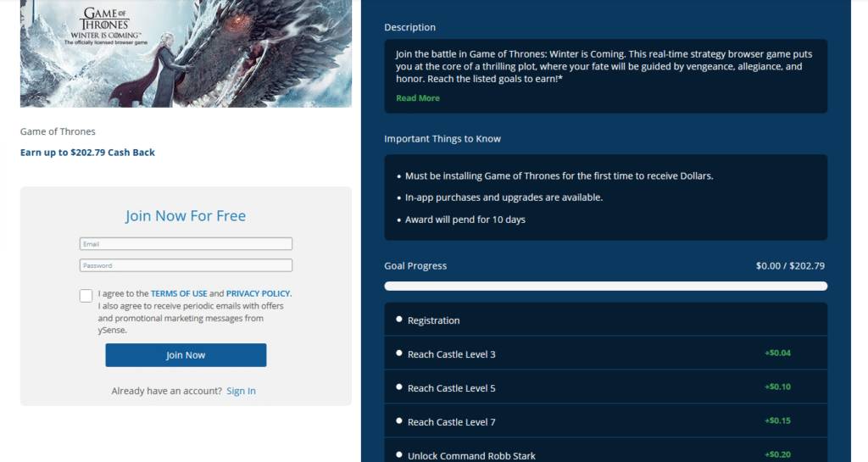This screenshot has height=462, width=868.
Task: Select the Unlock Command Robb Stark goal
Action: point(605,450)
